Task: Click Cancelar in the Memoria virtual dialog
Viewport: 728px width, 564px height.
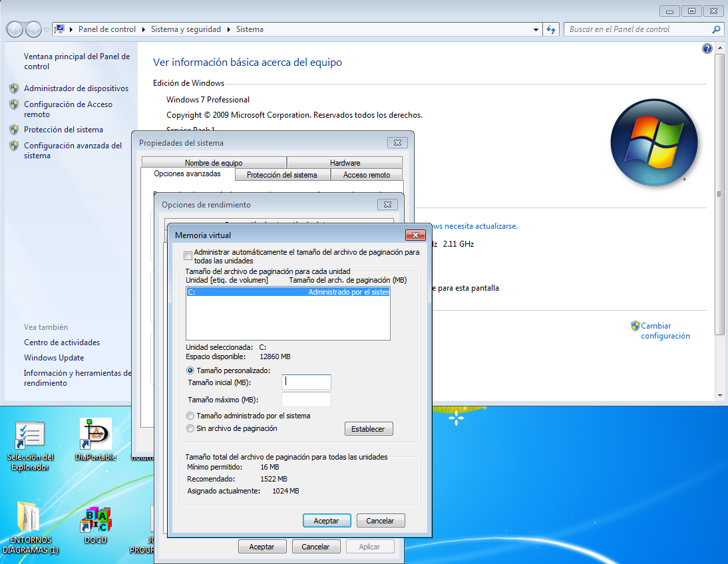Action: coord(380,521)
